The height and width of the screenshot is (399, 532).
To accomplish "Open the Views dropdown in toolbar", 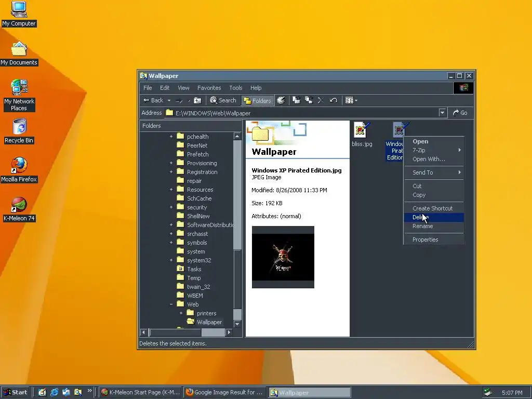I will pyautogui.click(x=351, y=100).
